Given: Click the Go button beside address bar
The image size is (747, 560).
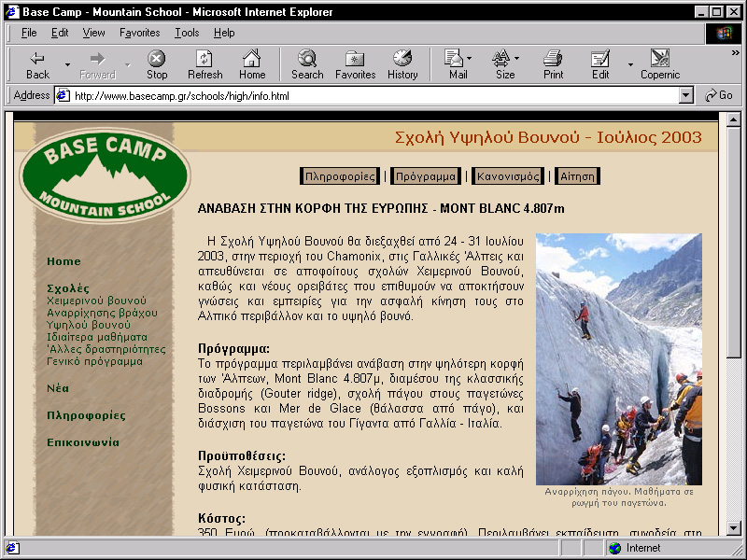Looking at the screenshot, I should tap(719, 95).
